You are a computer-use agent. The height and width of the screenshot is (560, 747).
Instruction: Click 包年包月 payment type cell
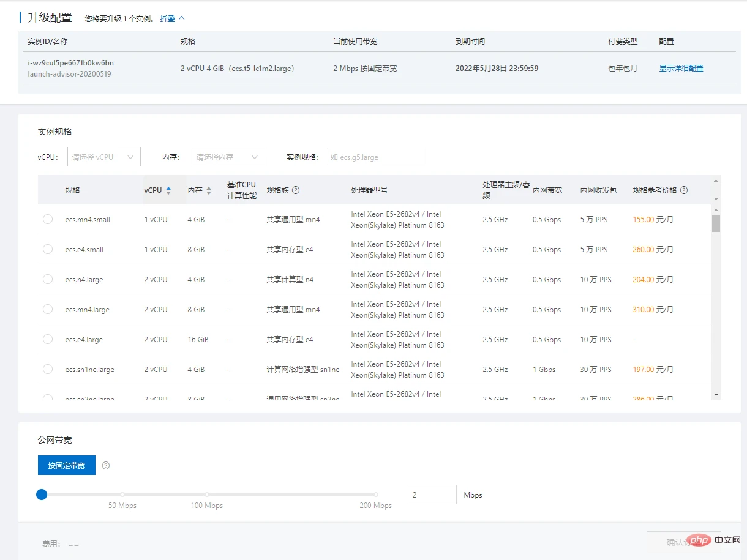pos(623,69)
